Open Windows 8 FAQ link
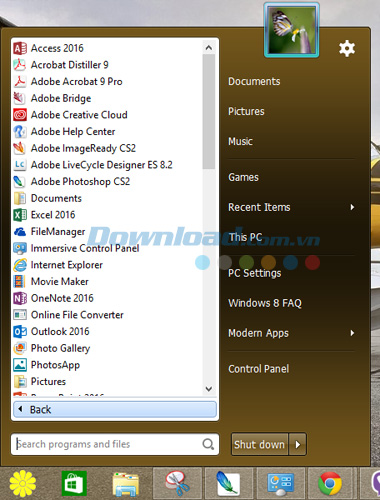The height and width of the screenshot is (500, 380). pyautogui.click(x=265, y=303)
